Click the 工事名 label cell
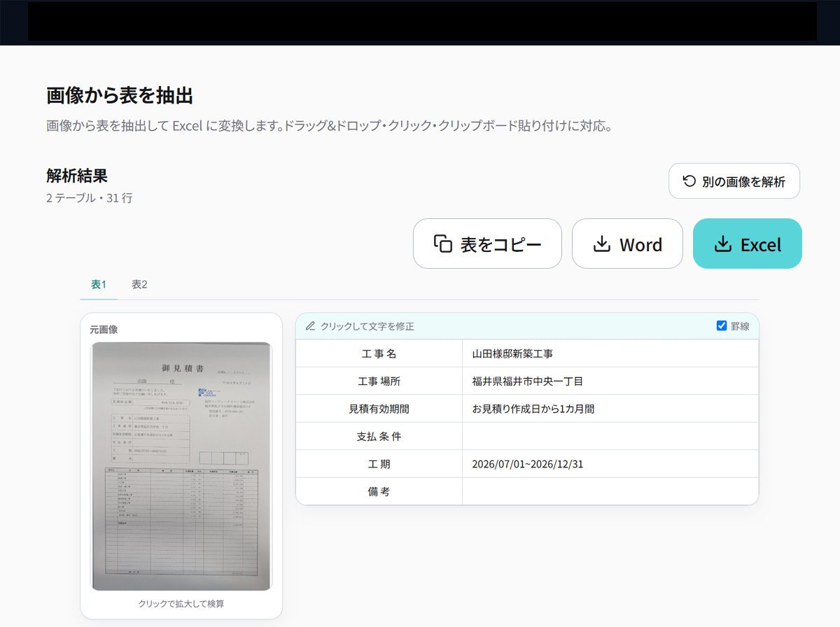840x627 pixels. (x=379, y=353)
